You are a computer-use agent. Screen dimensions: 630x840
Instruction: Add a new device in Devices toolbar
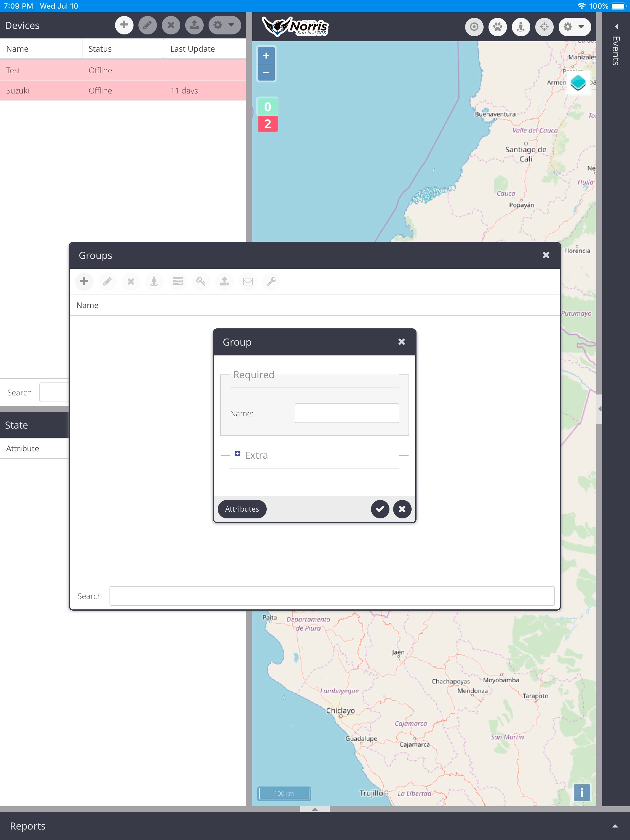(x=124, y=26)
